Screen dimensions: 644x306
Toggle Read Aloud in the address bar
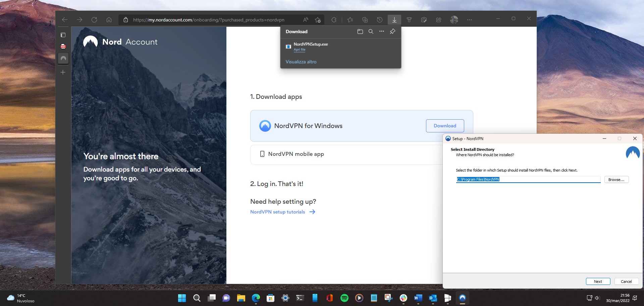tap(306, 20)
